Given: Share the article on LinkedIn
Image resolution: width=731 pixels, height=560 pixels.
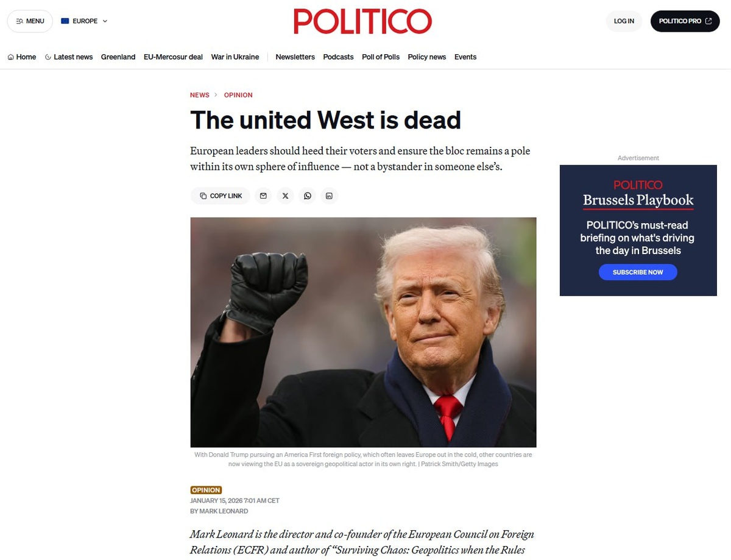Looking at the screenshot, I should pos(329,196).
